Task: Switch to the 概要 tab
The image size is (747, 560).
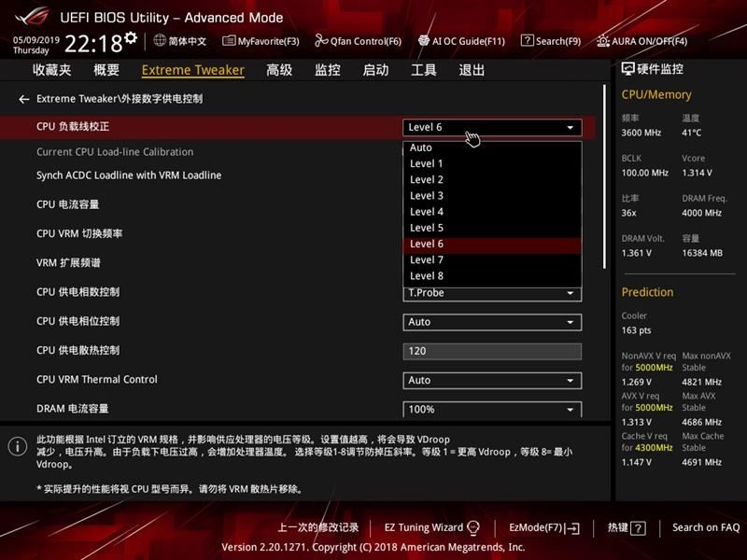Action: point(106,70)
